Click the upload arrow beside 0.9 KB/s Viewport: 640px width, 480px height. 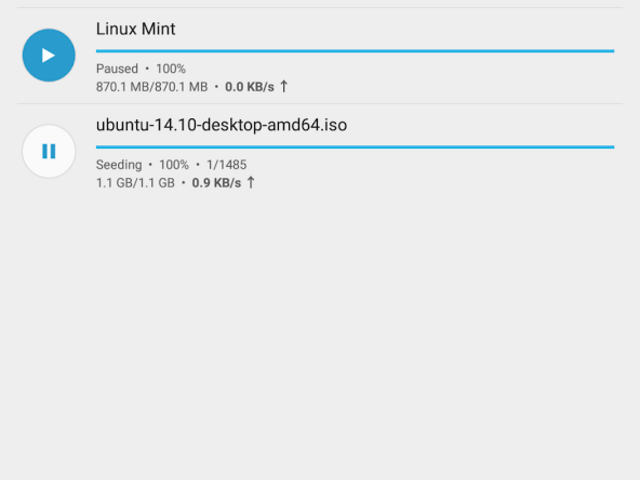pyautogui.click(x=250, y=183)
